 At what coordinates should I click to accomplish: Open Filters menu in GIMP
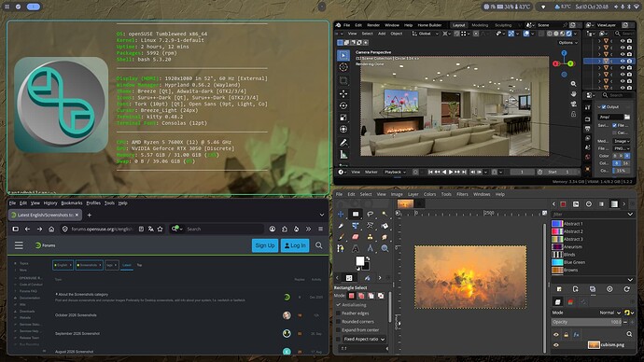pyautogui.click(x=462, y=194)
